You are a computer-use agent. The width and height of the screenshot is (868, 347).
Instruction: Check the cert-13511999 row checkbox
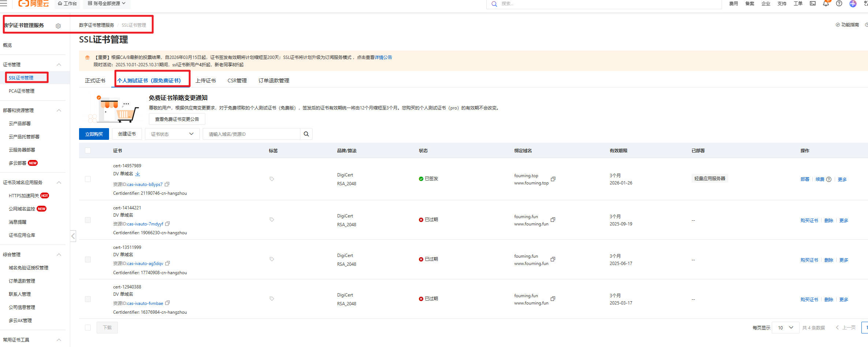(x=88, y=260)
